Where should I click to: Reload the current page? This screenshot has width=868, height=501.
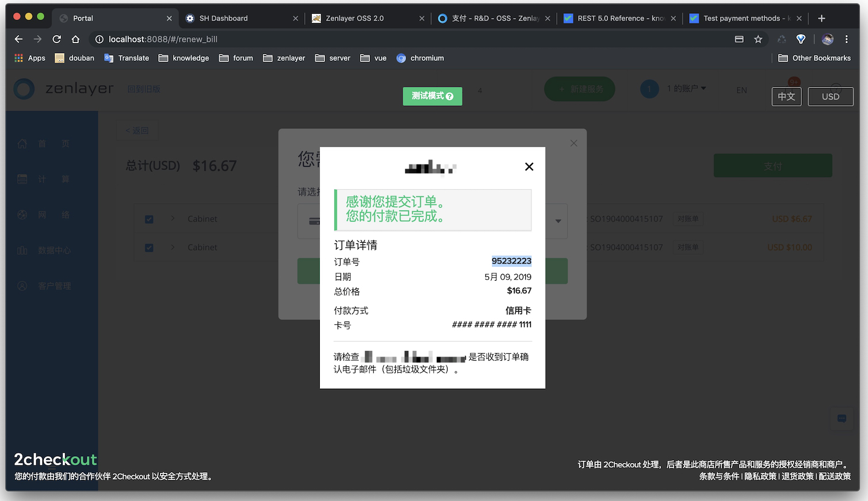[x=56, y=39]
